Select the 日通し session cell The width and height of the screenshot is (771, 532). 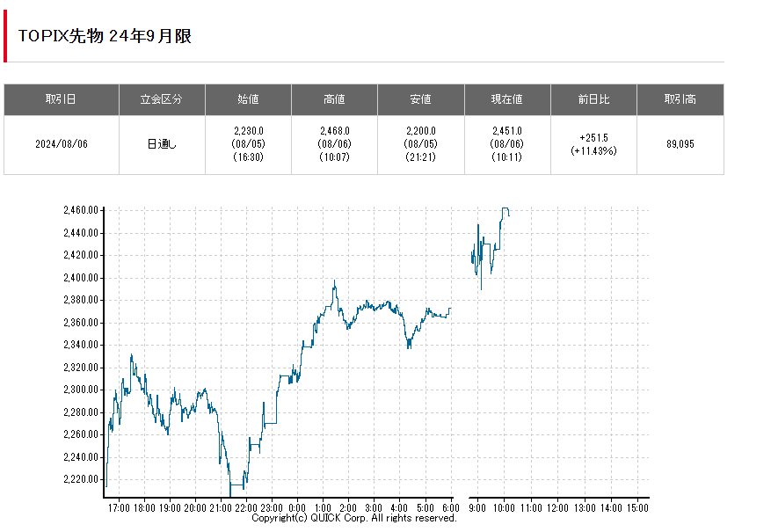[x=162, y=144]
